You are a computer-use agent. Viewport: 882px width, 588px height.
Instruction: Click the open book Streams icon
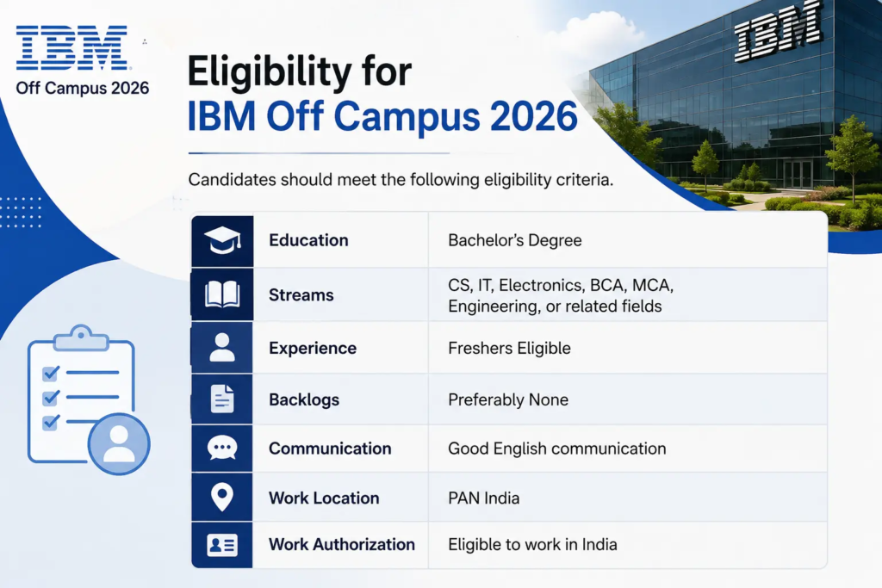222,294
